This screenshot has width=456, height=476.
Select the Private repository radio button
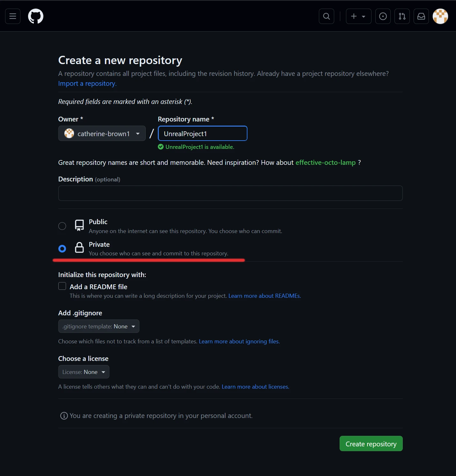tap(62, 248)
